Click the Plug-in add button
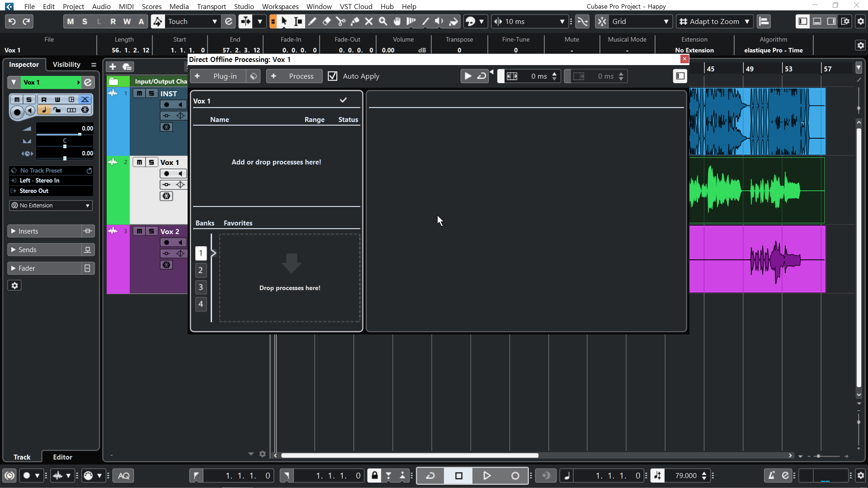The image size is (868, 488). 219,76
